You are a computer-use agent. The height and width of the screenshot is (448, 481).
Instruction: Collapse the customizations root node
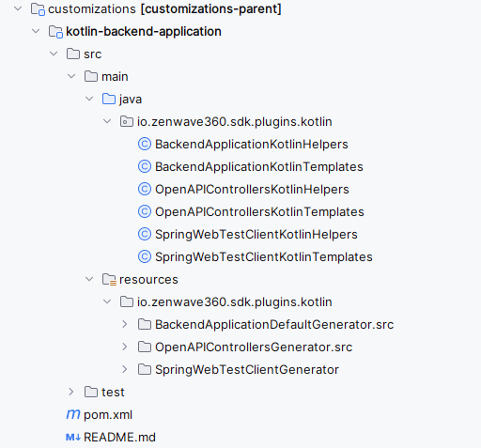pyautogui.click(x=18, y=8)
